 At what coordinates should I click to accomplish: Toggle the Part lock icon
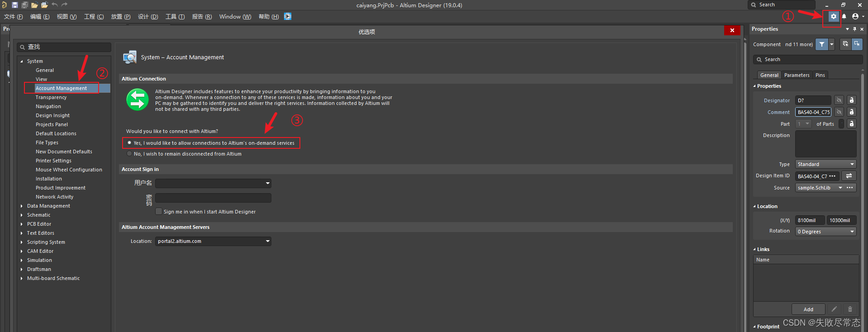[851, 123]
